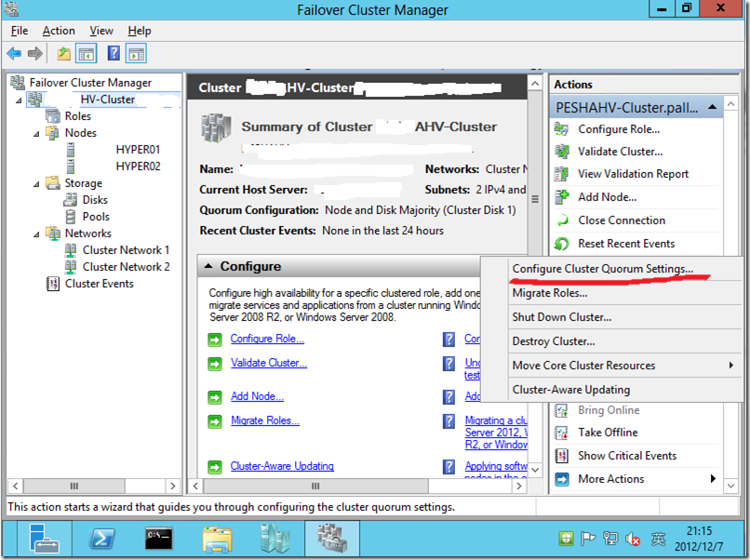Choose Destroy Cluster
The width and height of the screenshot is (750, 560).
pos(554,341)
